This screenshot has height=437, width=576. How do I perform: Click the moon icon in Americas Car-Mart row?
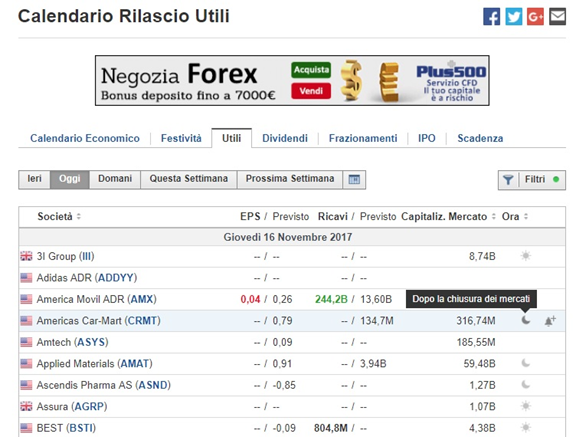pos(526,320)
